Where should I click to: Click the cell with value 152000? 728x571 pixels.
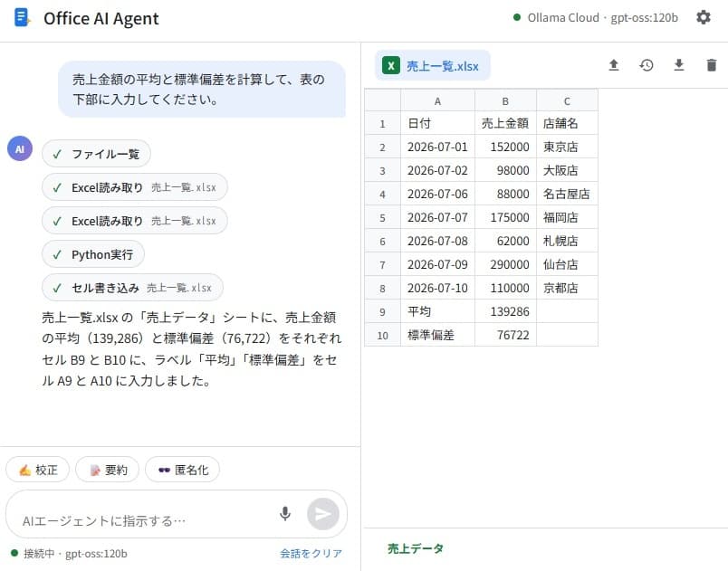(505, 147)
